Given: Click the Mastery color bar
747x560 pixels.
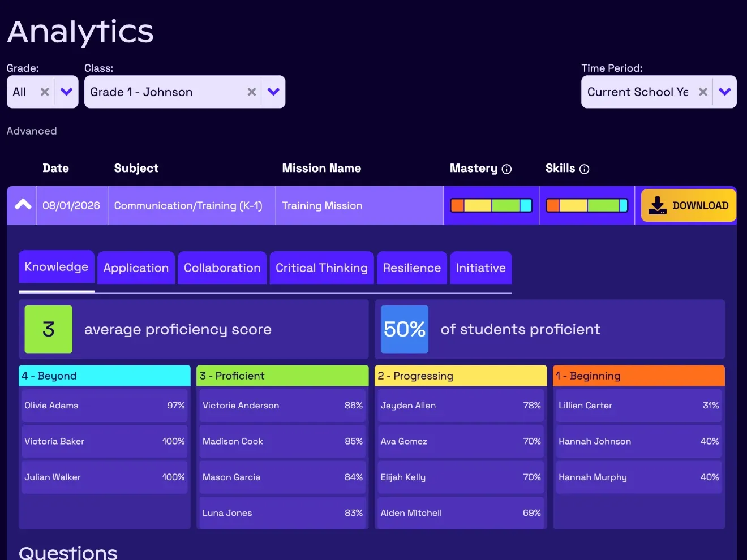Looking at the screenshot, I should click(491, 205).
